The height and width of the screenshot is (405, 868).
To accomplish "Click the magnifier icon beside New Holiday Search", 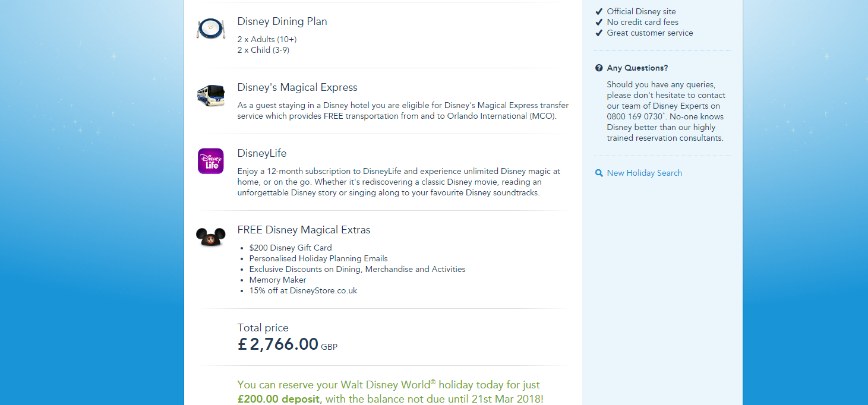I will [599, 173].
